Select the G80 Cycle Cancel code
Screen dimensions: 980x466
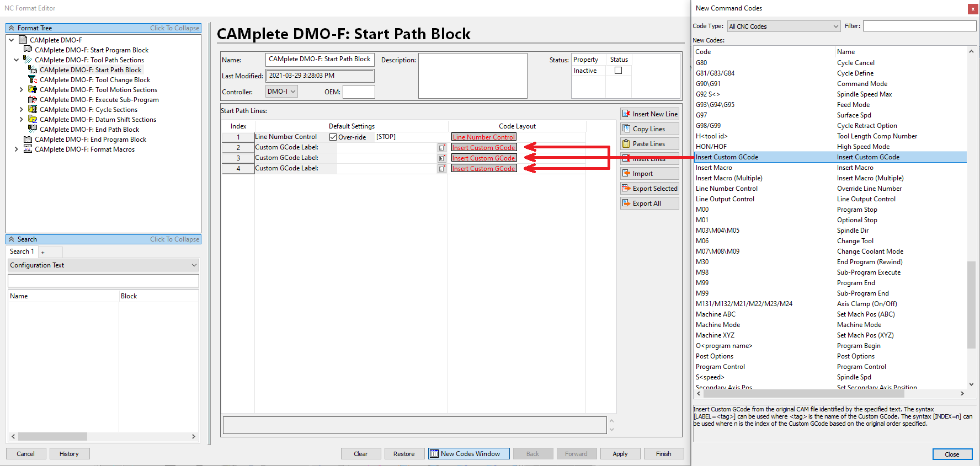[830, 63]
